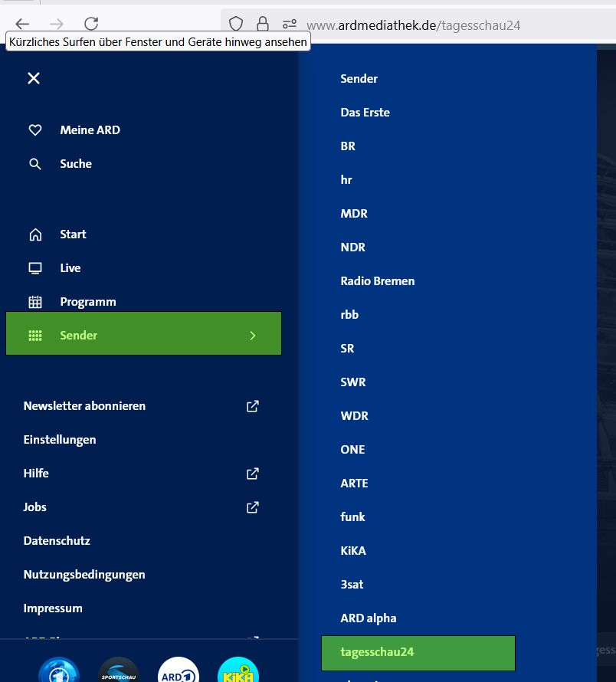Open Live menu entry
Viewport: 616px width, 682px height.
[70, 268]
